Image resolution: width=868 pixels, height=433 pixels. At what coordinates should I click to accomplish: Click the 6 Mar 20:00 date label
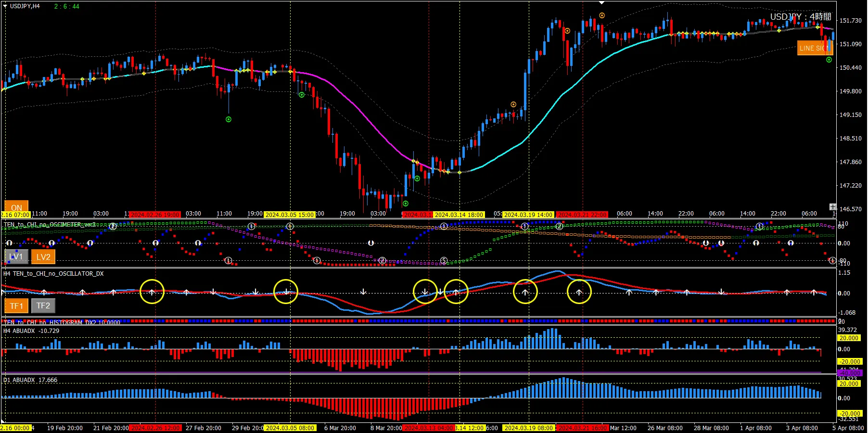[340, 428]
